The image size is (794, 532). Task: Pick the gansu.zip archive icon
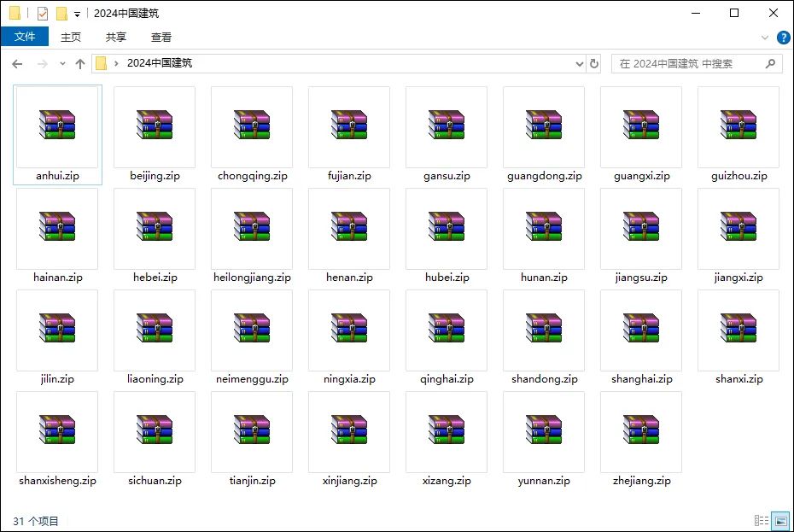tap(447, 125)
